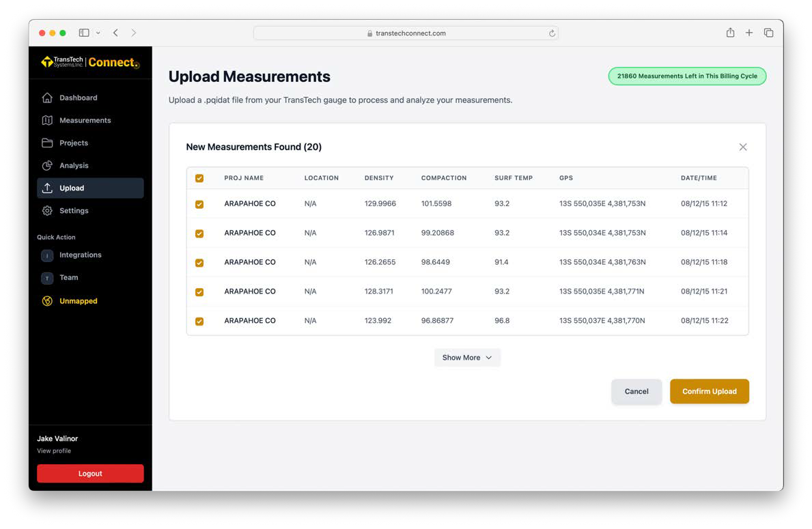This screenshot has width=812, height=529.
Task: Uncheck the 08/12/15 11:12 measurement row
Action: [199, 204]
